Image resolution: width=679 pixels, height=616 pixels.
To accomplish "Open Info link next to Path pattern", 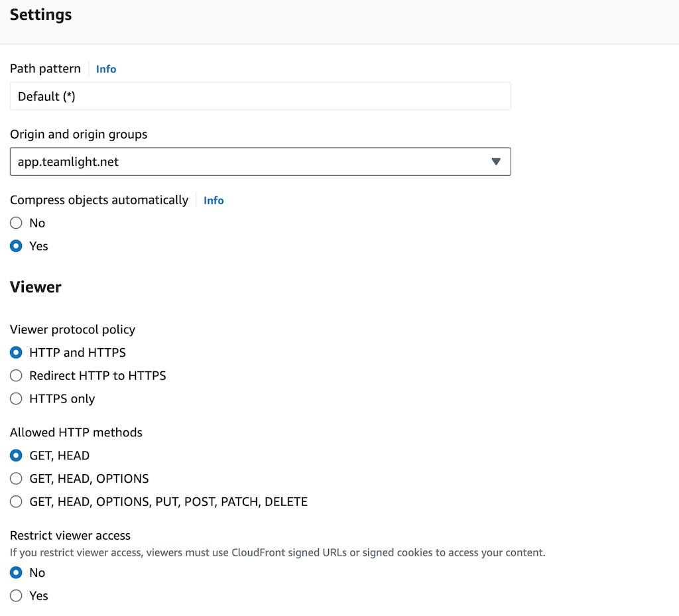I will pos(106,69).
